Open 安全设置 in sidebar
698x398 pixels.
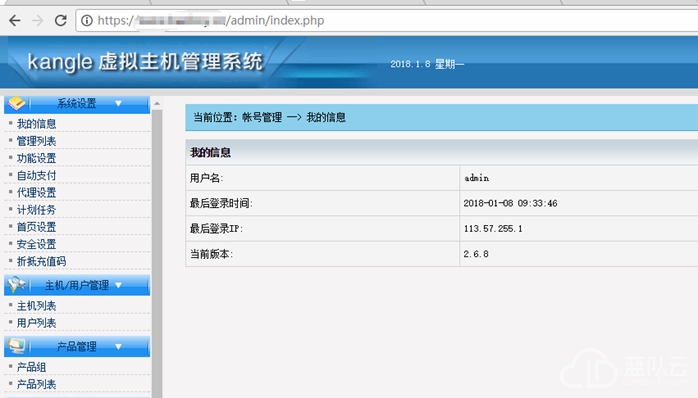point(37,244)
